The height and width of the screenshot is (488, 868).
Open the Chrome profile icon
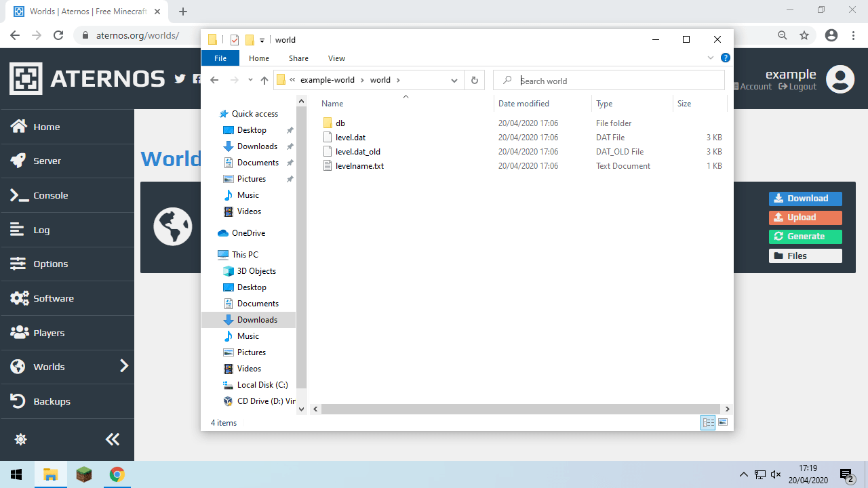click(831, 35)
